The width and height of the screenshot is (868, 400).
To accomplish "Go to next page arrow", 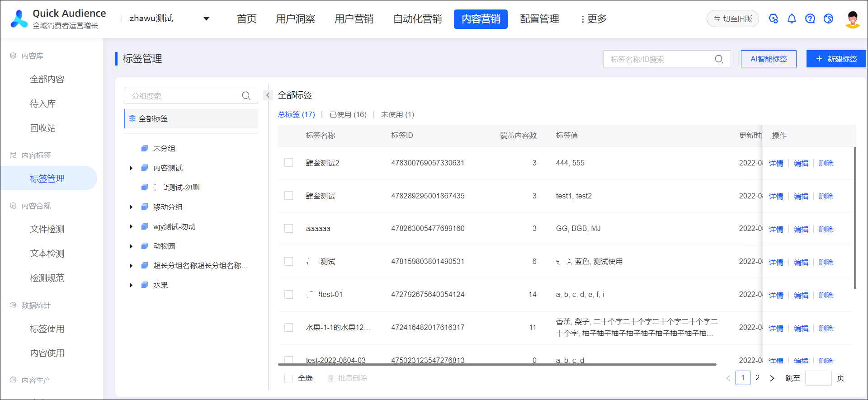I will coord(772,378).
